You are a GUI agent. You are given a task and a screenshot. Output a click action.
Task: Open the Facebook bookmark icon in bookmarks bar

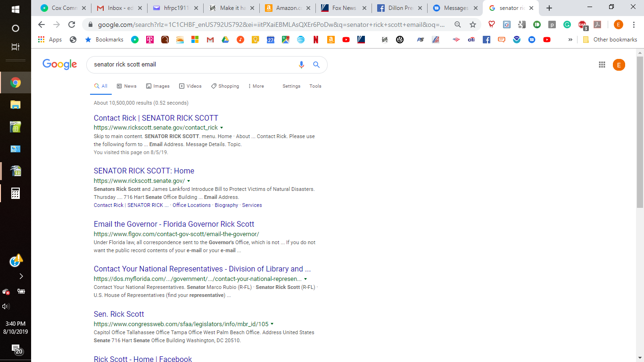(x=487, y=40)
